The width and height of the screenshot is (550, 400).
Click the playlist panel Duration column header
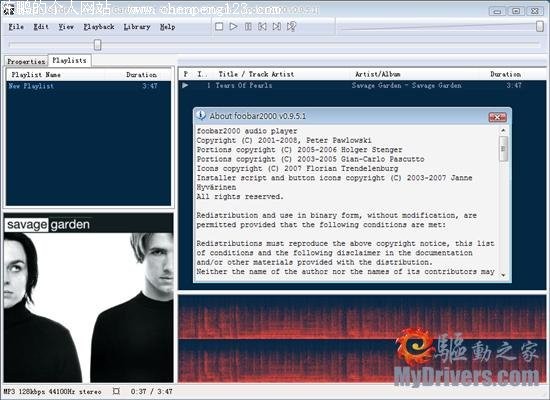pos(141,75)
